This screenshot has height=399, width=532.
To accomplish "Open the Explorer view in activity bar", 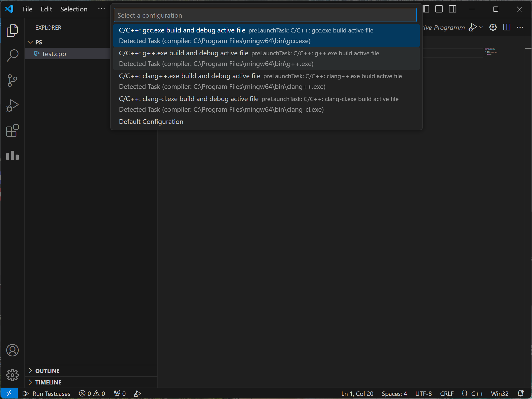I will tap(12, 31).
